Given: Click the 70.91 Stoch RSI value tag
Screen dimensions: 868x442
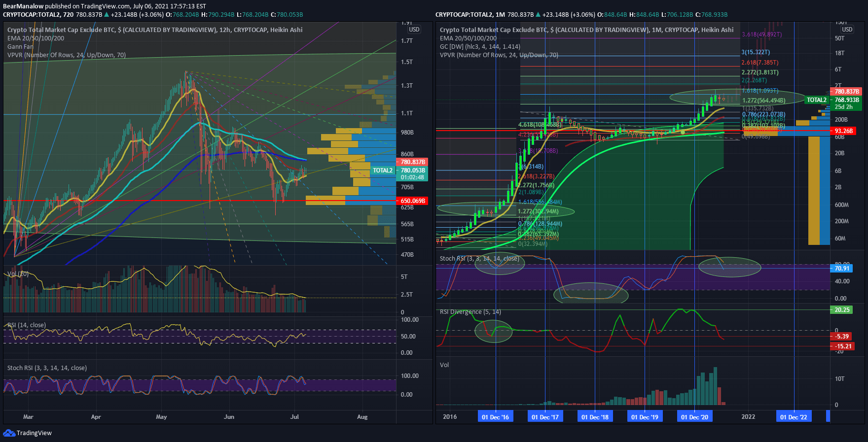Looking at the screenshot, I should 842,269.
